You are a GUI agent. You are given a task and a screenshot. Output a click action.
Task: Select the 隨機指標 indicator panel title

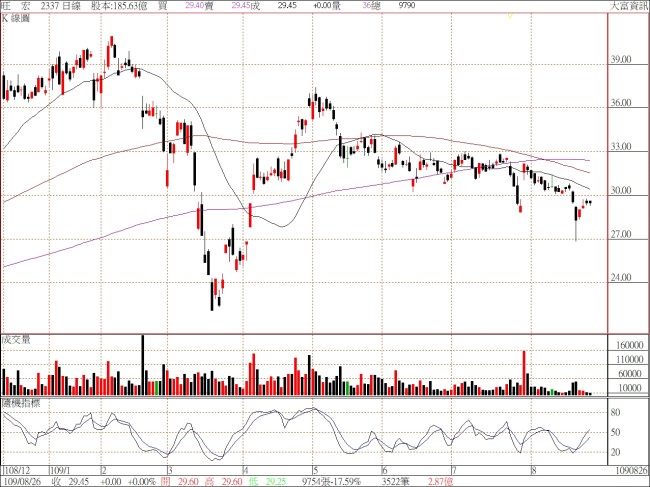click(x=19, y=402)
